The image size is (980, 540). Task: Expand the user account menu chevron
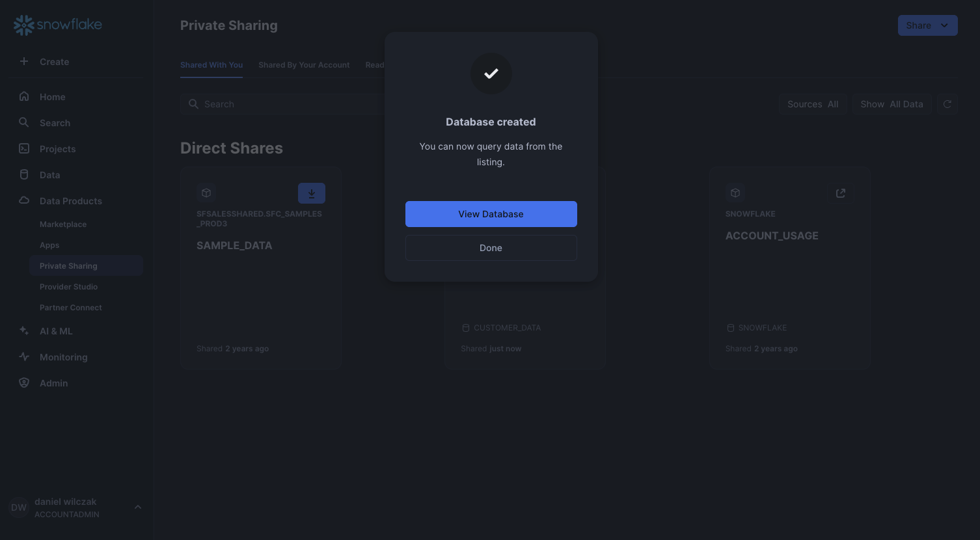click(x=138, y=507)
